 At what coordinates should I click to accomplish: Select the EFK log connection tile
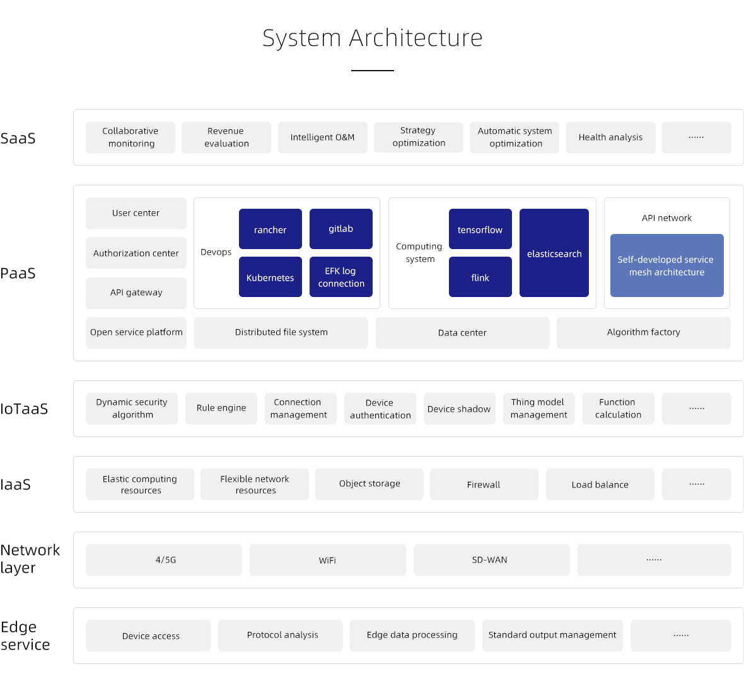(340, 277)
